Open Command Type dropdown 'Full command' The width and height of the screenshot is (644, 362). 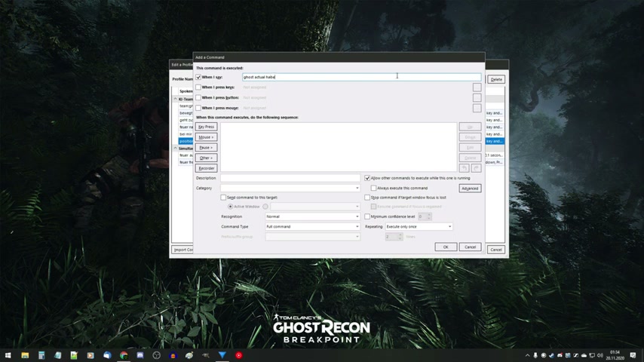click(x=312, y=226)
